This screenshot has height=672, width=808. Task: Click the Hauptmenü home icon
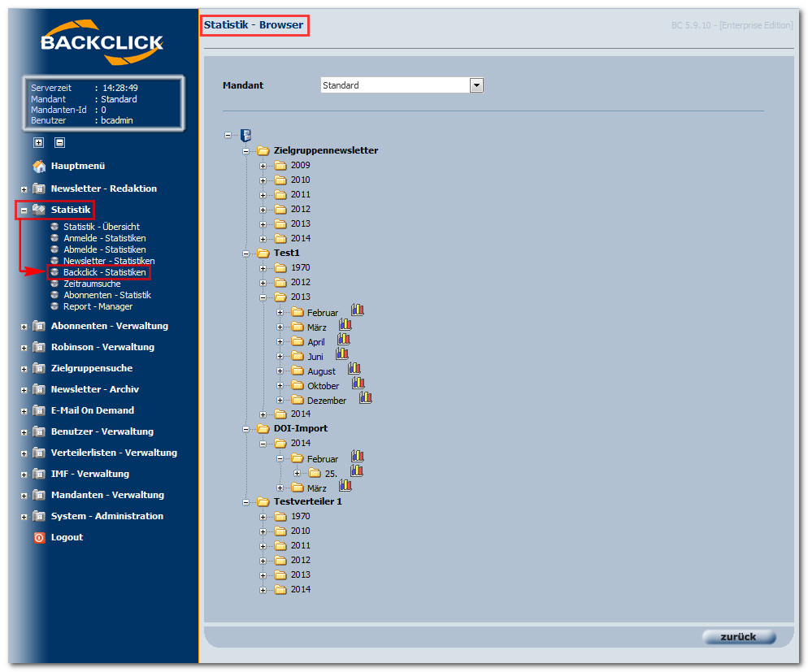pyautogui.click(x=39, y=167)
